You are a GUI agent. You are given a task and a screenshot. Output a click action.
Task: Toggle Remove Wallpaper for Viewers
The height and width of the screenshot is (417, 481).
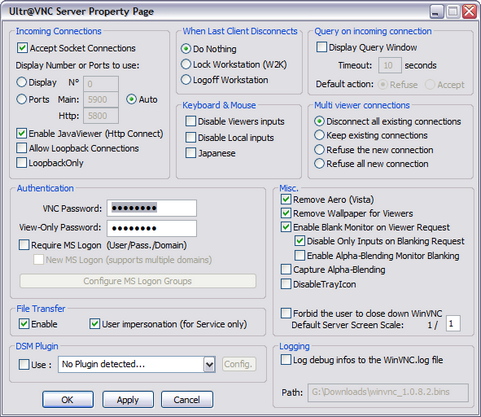(x=286, y=213)
